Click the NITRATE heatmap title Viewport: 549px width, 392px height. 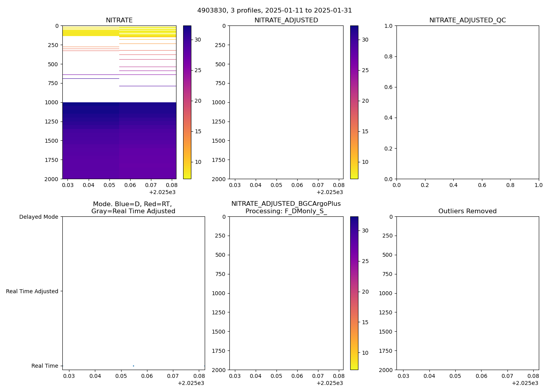119,20
